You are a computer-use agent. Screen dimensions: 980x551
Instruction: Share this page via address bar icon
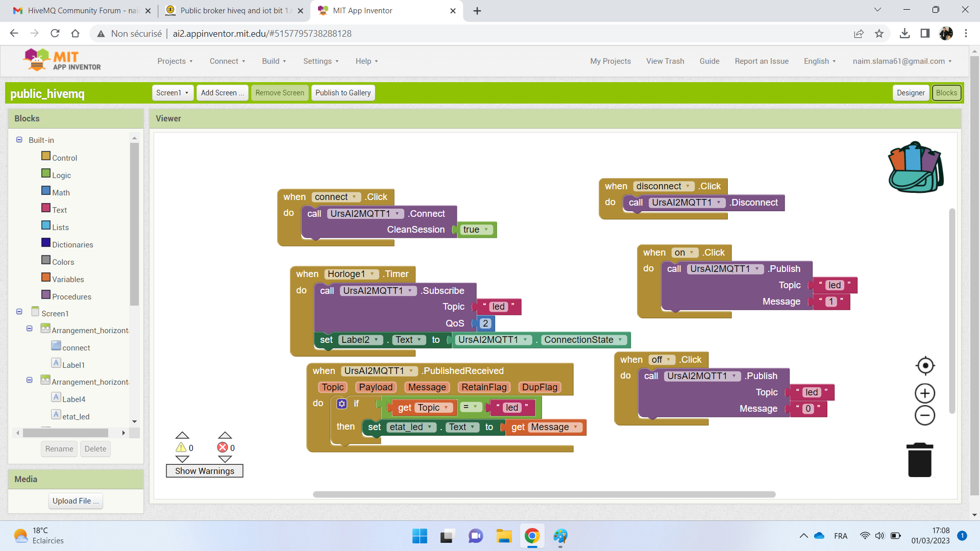click(x=859, y=33)
